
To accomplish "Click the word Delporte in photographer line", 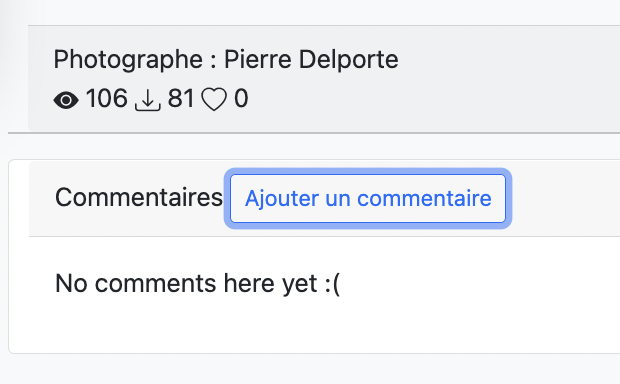I will click(348, 60).
